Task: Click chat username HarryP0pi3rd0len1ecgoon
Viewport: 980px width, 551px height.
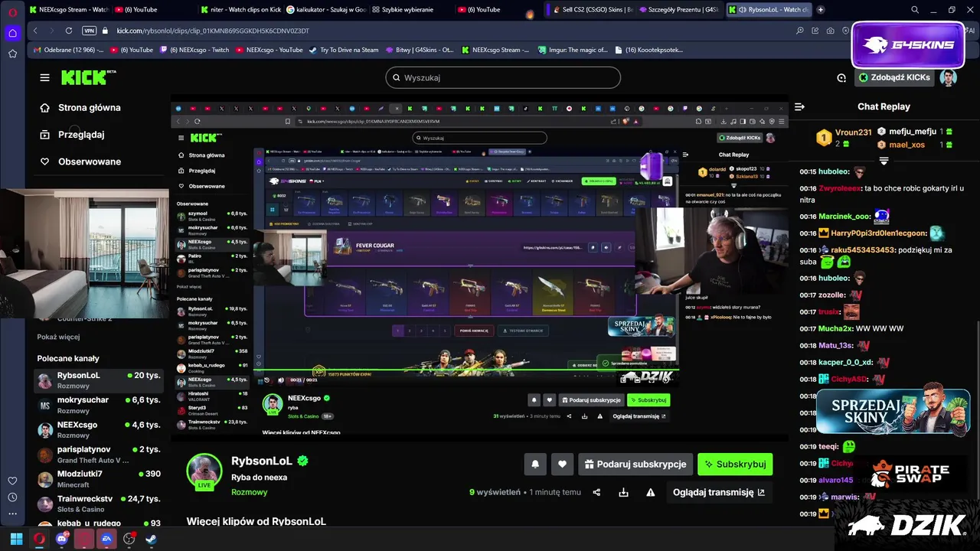Action: click(x=879, y=233)
